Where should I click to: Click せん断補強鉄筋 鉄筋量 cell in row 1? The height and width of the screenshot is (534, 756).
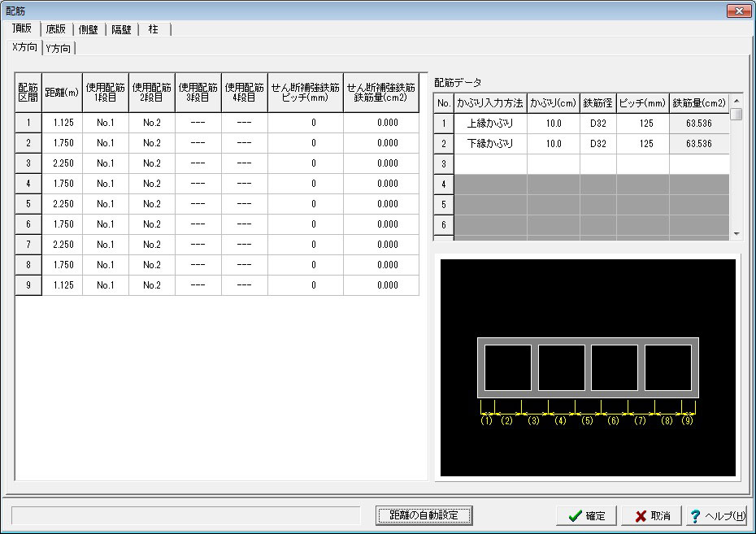[x=381, y=123]
